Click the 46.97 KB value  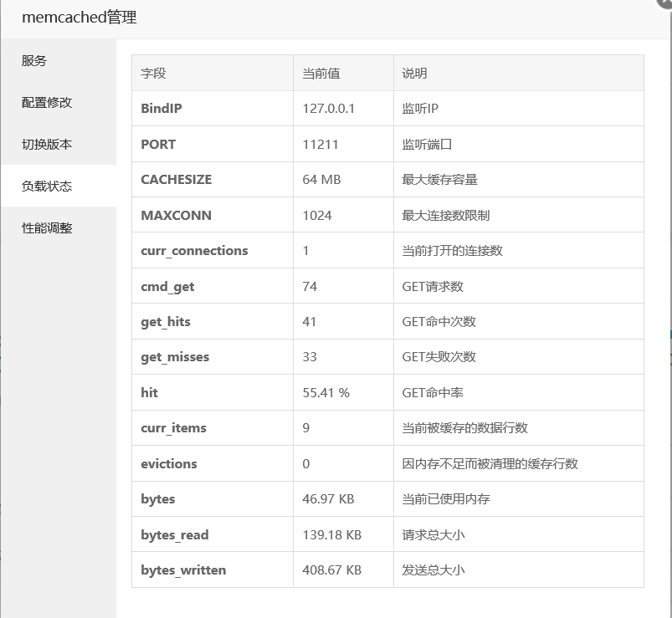pos(328,499)
